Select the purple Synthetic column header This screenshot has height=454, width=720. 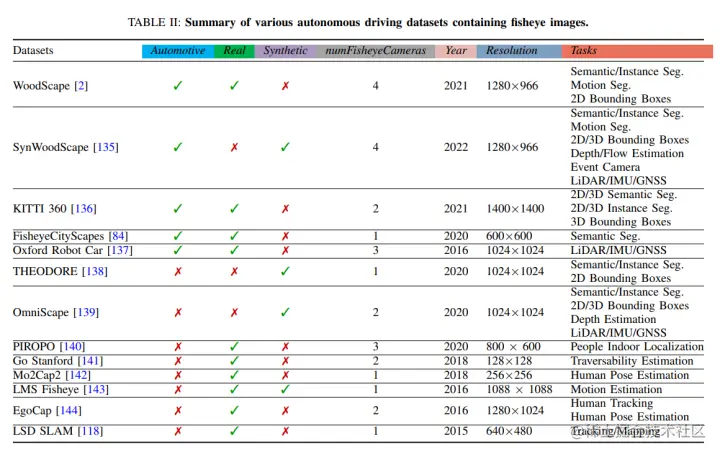[285, 51]
